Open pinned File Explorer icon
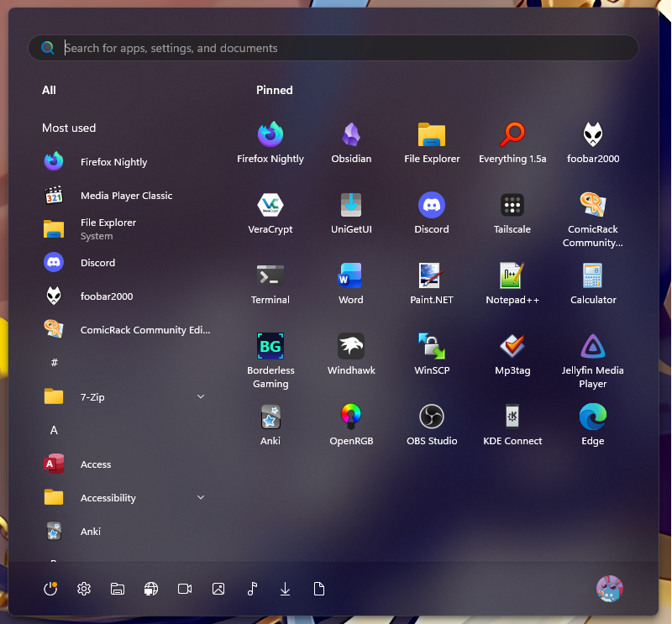672x624 pixels. [x=432, y=143]
